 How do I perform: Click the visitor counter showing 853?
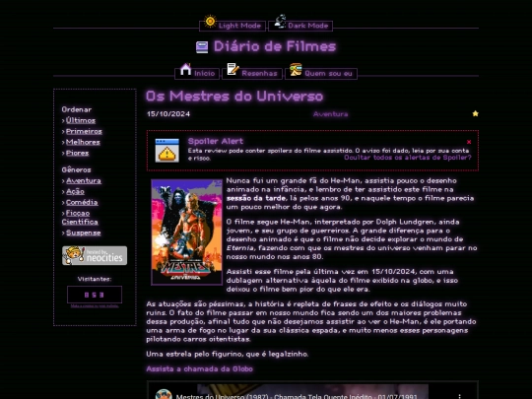(x=95, y=295)
